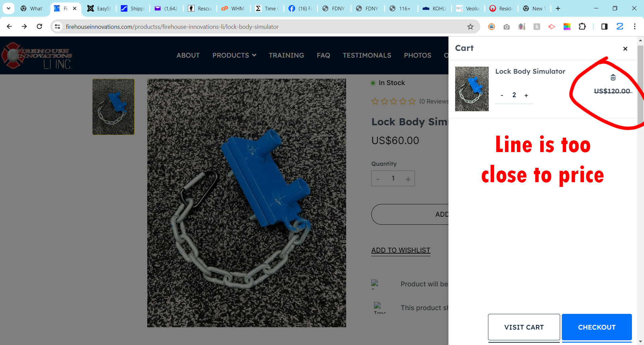
Task: Switch to the WHM browser tab
Action: click(x=234, y=8)
